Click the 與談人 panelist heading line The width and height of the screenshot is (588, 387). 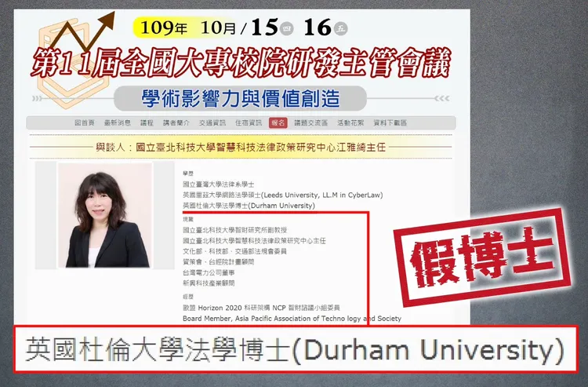240,147
